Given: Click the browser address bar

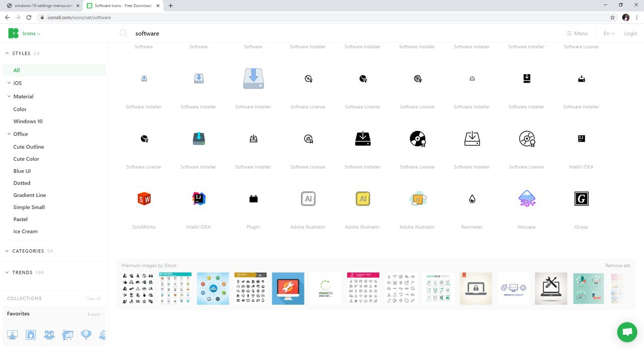Looking at the screenshot, I should coord(322,17).
